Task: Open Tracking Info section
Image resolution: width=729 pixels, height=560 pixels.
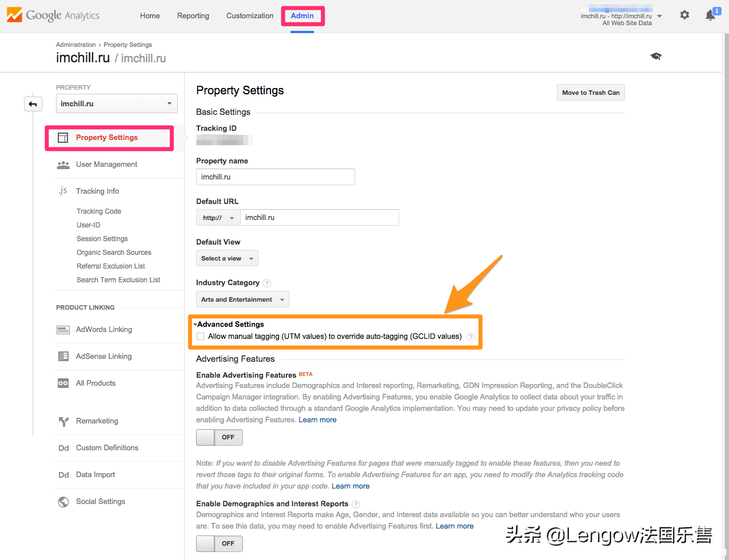Action: (x=98, y=191)
